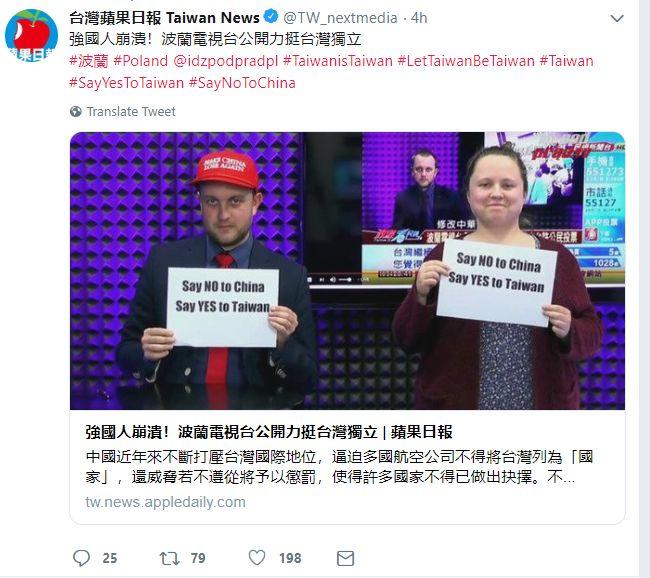The height and width of the screenshot is (578, 650).
Task: Click the tw.news.appledaily.com link card domain
Action: [165, 502]
